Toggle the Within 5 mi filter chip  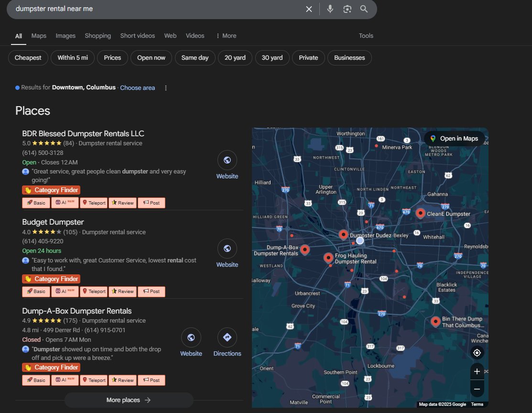(73, 58)
